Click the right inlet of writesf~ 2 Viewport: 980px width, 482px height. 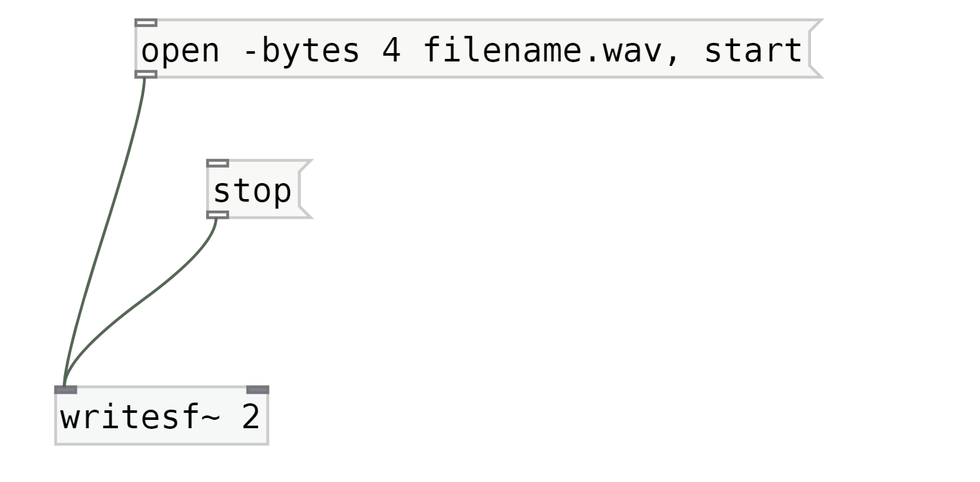point(257,389)
